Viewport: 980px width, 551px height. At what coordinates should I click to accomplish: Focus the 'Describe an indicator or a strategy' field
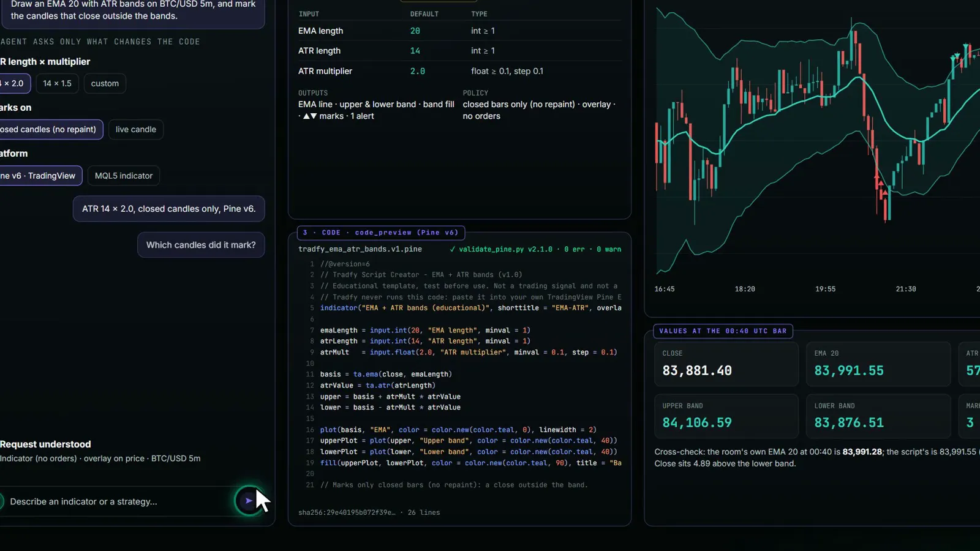(116, 501)
